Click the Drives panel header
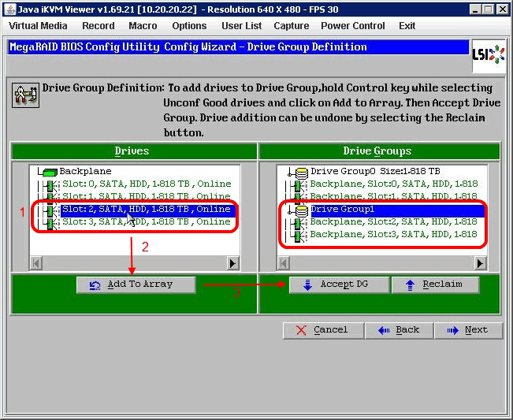Image resolution: width=513 pixels, height=420 pixels. [134, 151]
